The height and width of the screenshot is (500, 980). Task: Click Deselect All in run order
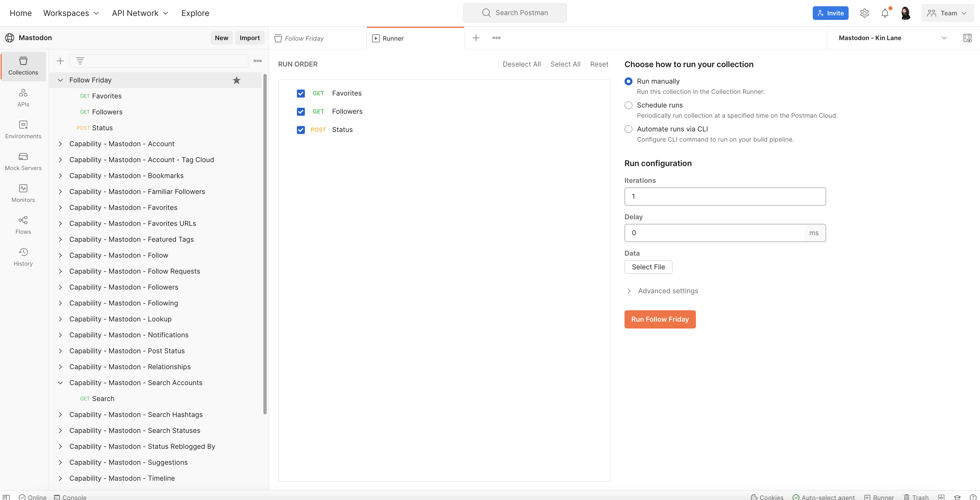pyautogui.click(x=522, y=64)
